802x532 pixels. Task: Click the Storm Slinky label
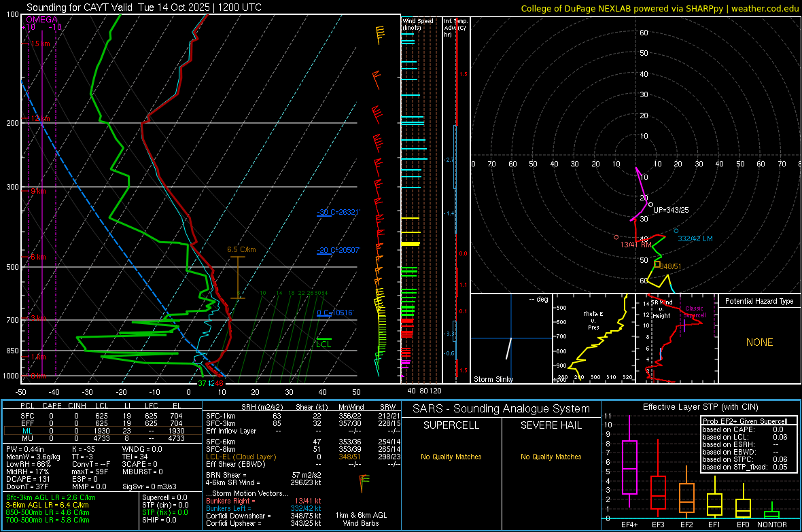tap(493, 379)
